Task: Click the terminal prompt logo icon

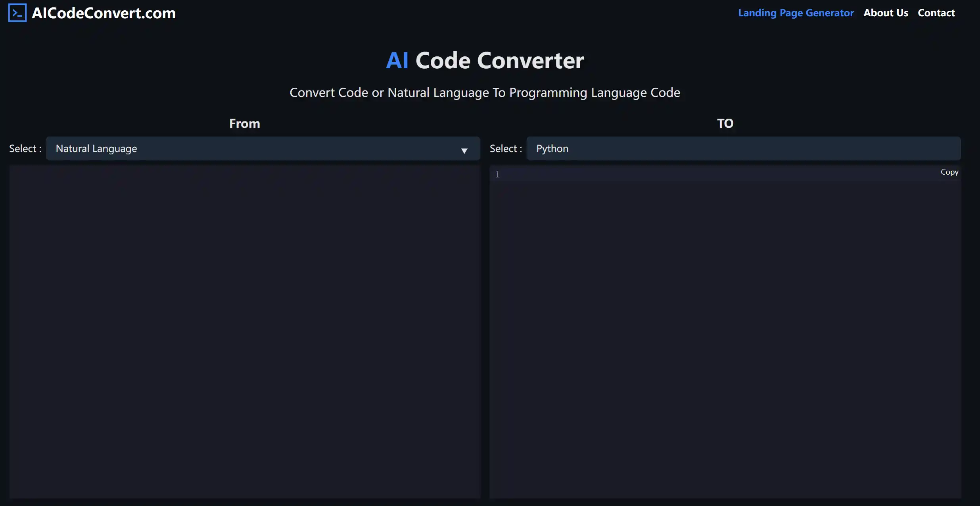Action: (x=17, y=12)
